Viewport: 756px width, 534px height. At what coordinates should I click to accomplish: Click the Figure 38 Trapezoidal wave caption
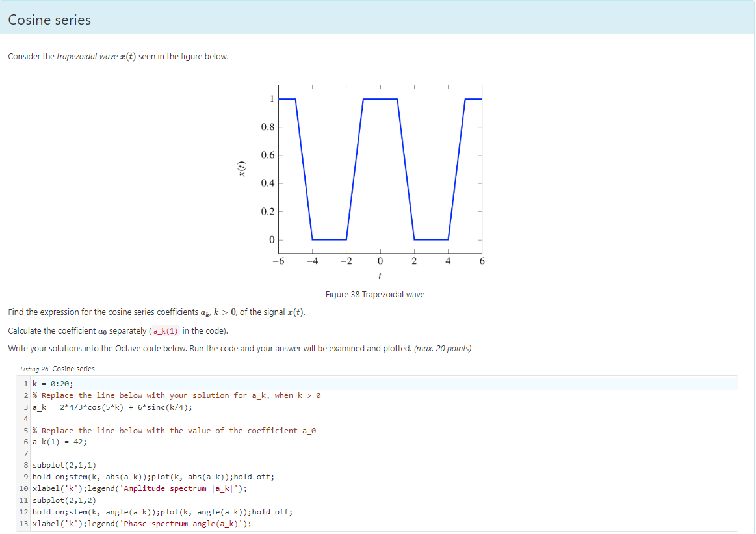pyautogui.click(x=374, y=294)
